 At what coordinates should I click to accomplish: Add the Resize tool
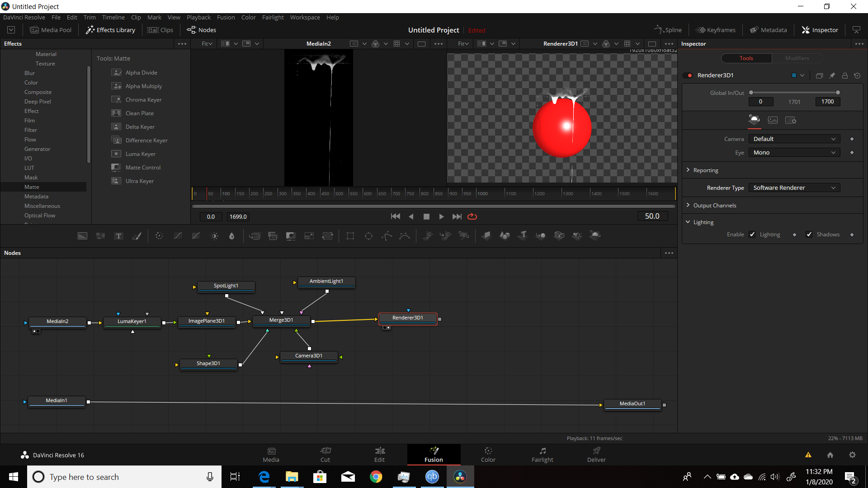click(x=309, y=236)
